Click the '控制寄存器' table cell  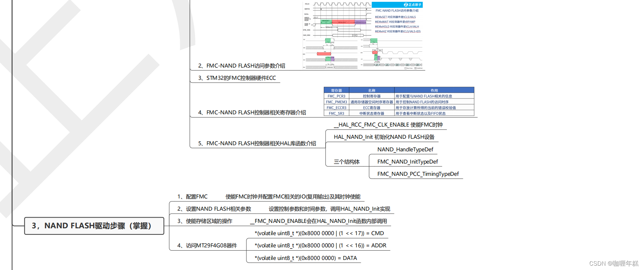click(x=372, y=96)
